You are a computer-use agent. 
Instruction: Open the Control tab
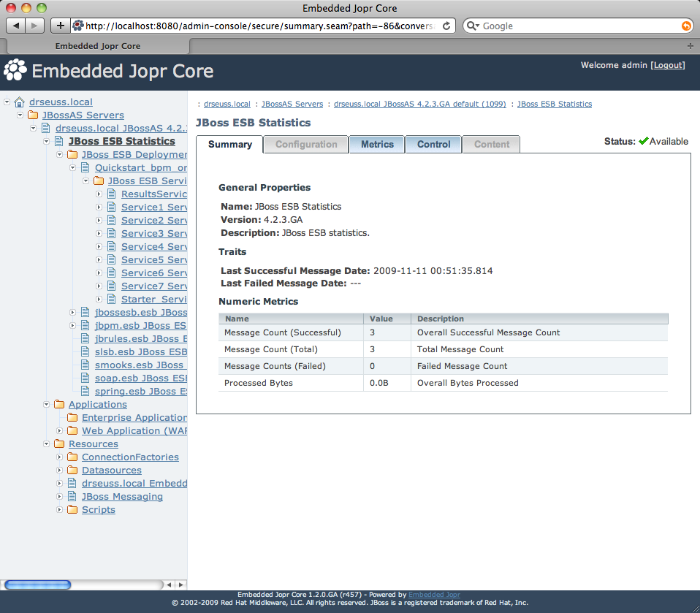click(433, 145)
